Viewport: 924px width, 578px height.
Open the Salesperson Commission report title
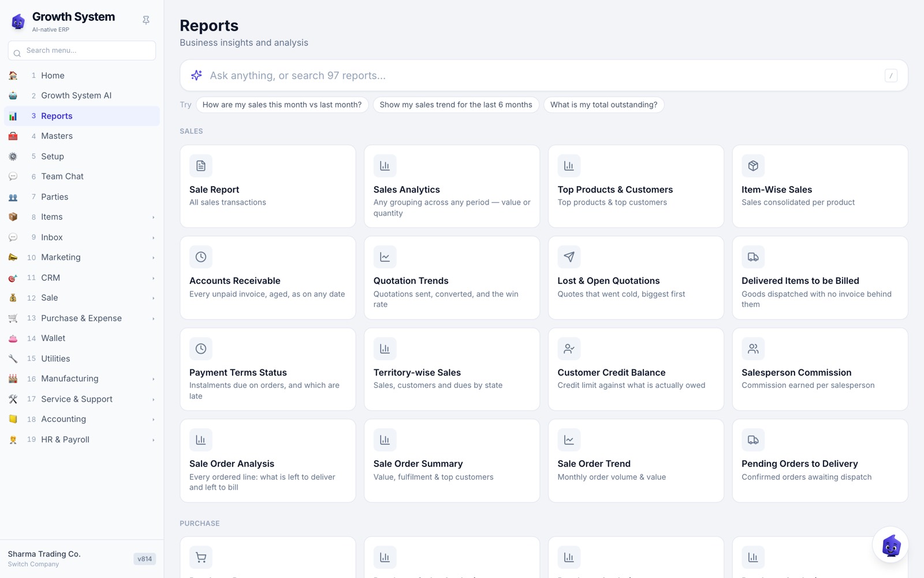click(x=796, y=373)
